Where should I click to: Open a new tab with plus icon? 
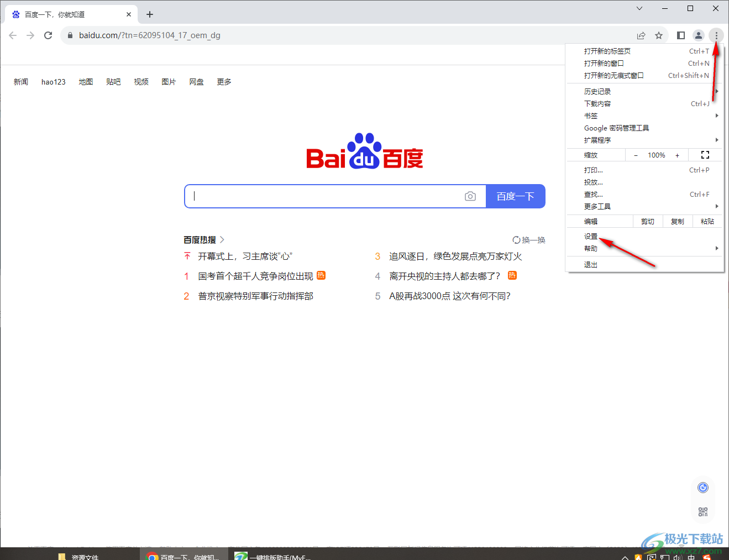coord(150,14)
